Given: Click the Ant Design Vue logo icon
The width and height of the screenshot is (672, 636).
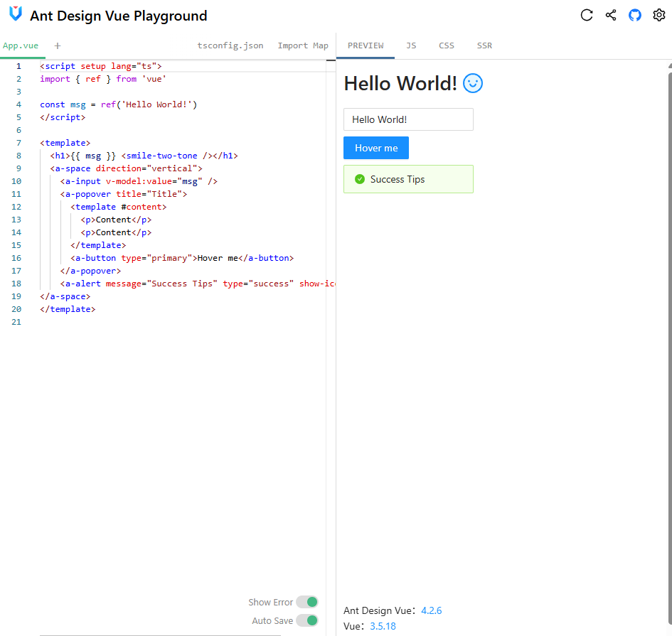Looking at the screenshot, I should click(x=16, y=14).
